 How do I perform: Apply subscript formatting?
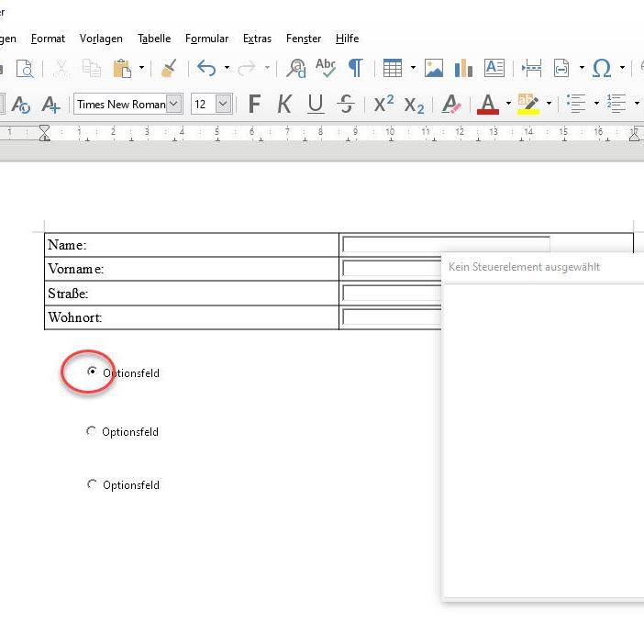pos(414,105)
